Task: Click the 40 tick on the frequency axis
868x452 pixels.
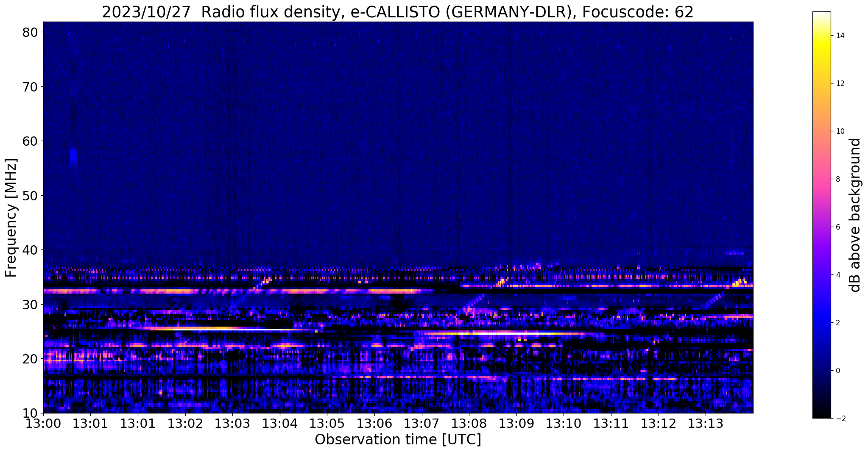Action: (x=30, y=250)
